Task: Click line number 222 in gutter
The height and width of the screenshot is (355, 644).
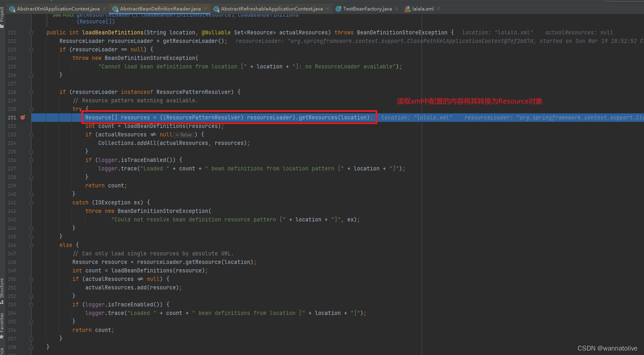Action: [x=12, y=41]
